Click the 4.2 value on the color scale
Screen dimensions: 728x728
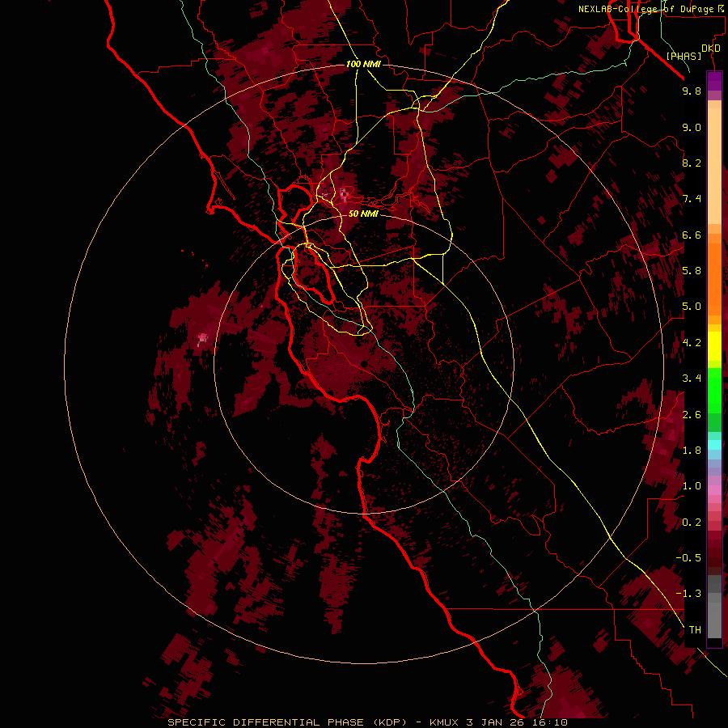(x=692, y=343)
